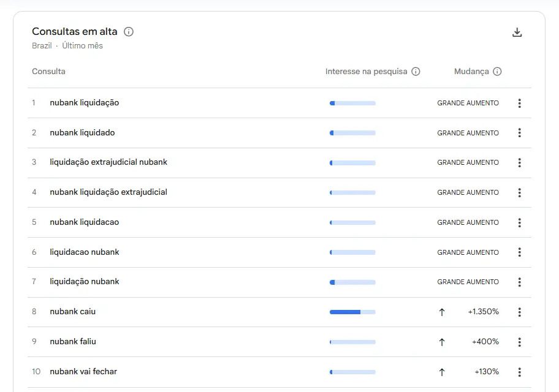Download the Consultas em alta data

tap(517, 32)
